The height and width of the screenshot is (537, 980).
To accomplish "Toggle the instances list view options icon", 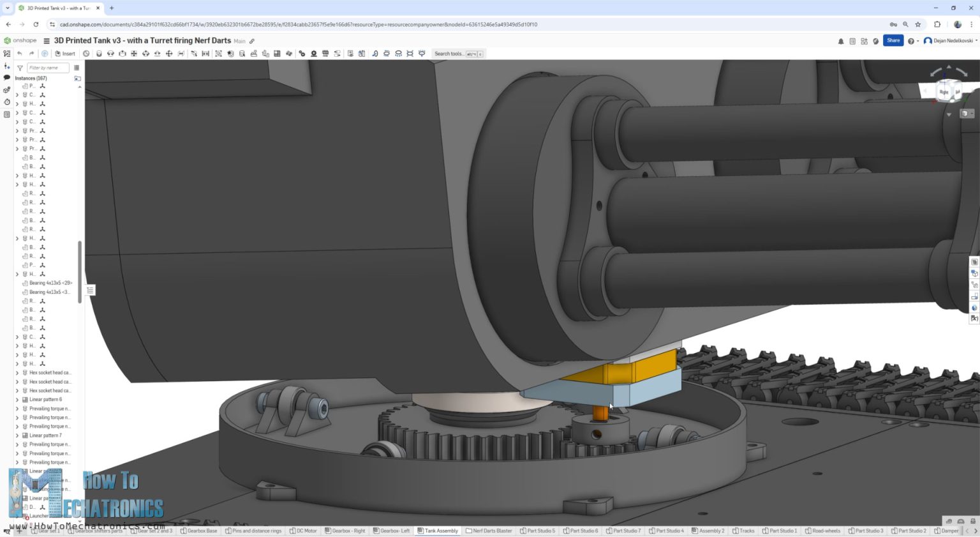I will pyautogui.click(x=77, y=67).
